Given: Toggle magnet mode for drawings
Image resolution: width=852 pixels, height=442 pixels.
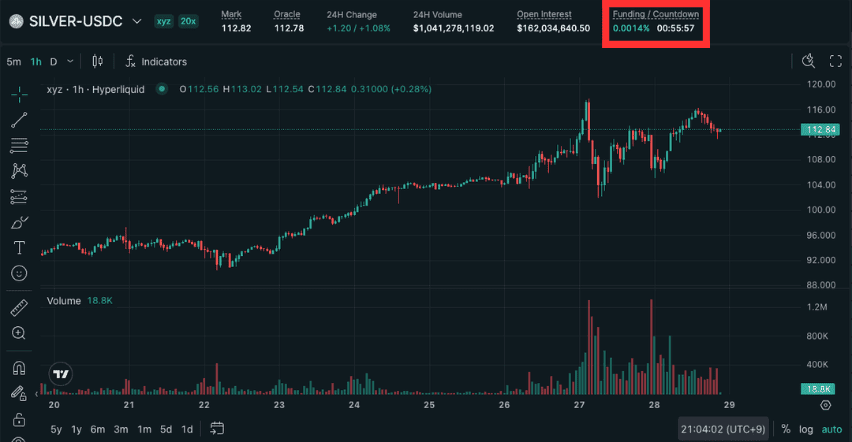Looking at the screenshot, I should point(19,367).
